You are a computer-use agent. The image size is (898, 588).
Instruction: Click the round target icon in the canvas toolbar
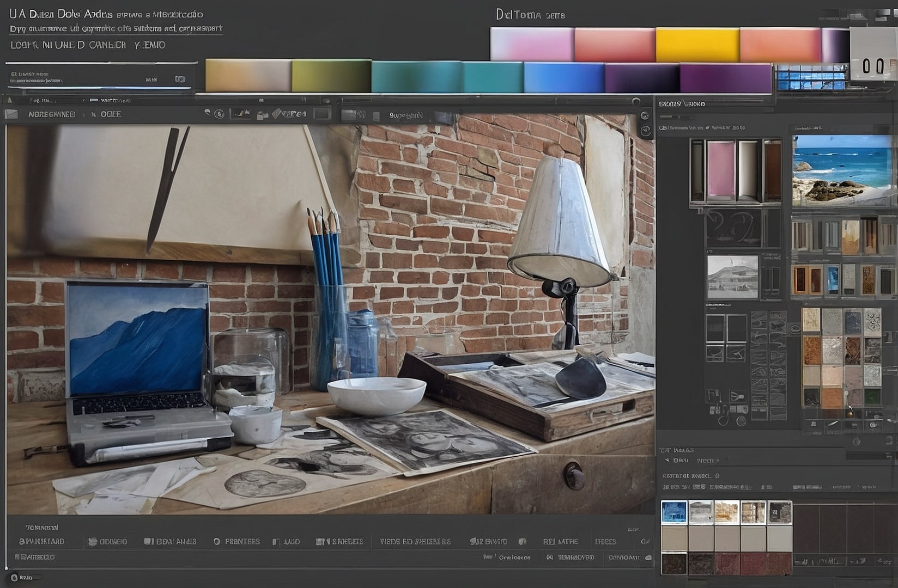tap(219, 114)
